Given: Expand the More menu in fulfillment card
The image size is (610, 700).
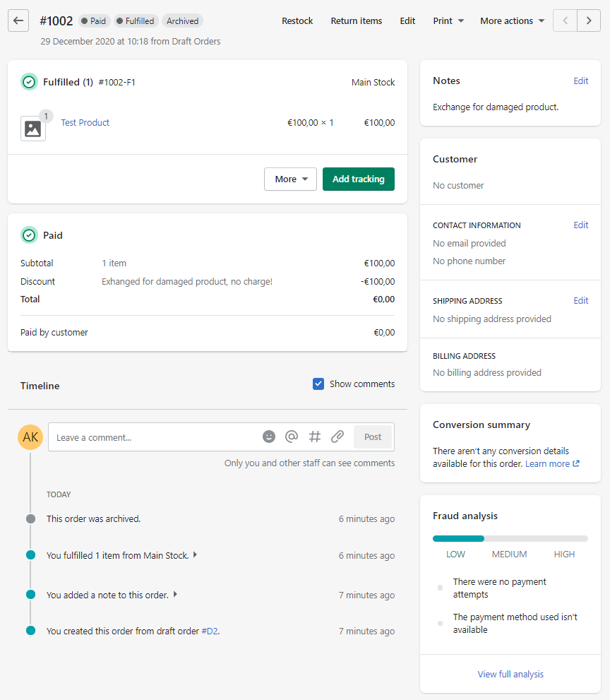Looking at the screenshot, I should 290,179.
